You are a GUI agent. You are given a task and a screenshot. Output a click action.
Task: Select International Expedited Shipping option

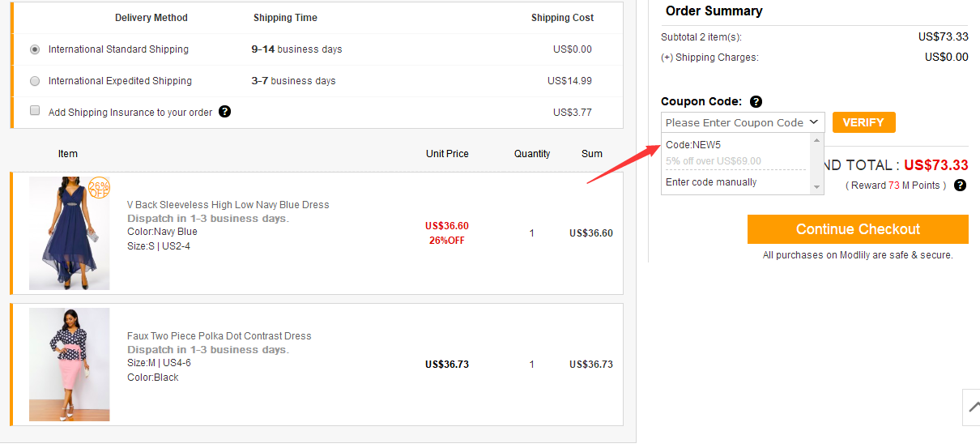pyautogui.click(x=35, y=81)
